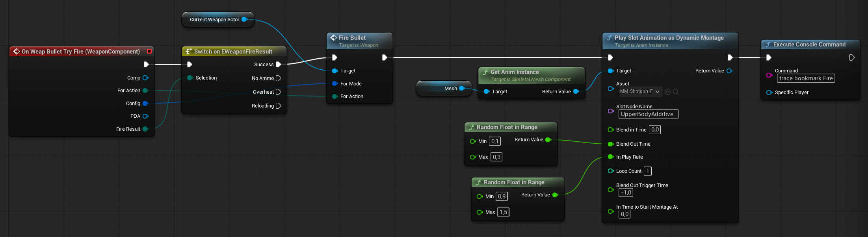Click the No Ammo execution pin
This screenshot has height=237, width=868.
pos(279,78)
